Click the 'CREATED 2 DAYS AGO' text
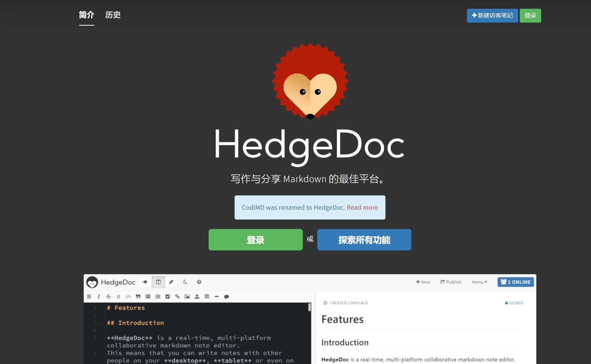591x364 pixels. [x=349, y=303]
